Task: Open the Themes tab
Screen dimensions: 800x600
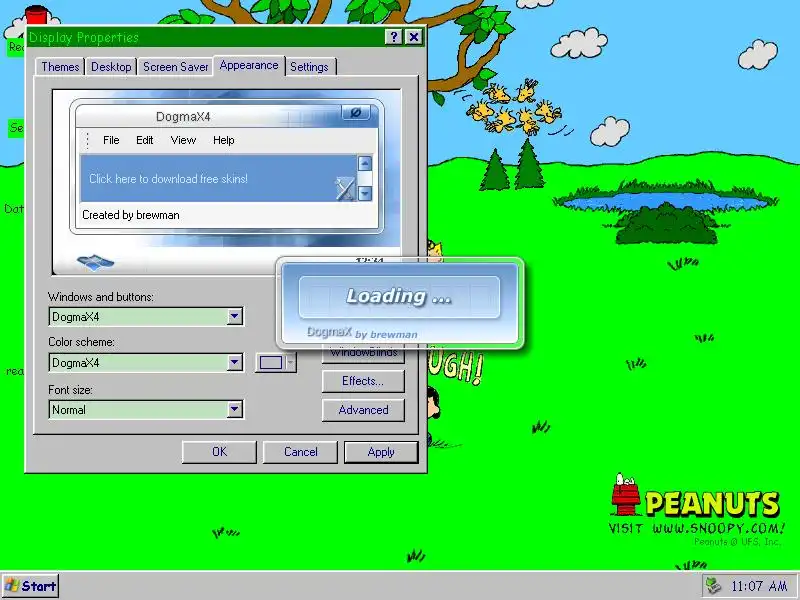Action: pyautogui.click(x=60, y=67)
